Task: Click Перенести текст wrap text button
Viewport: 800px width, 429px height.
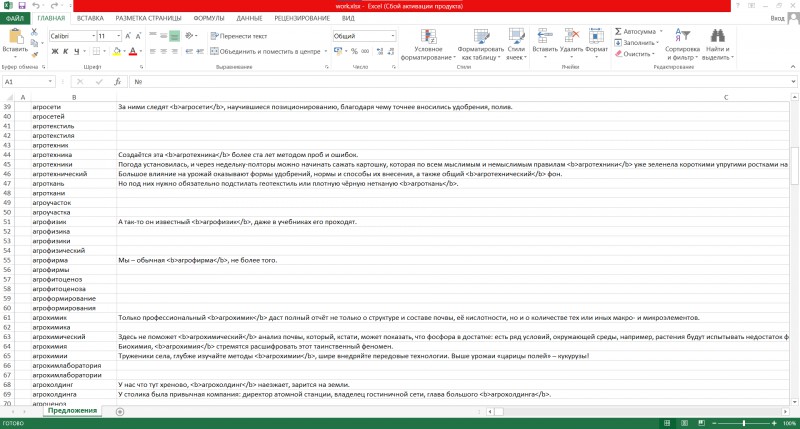Action: [239, 36]
